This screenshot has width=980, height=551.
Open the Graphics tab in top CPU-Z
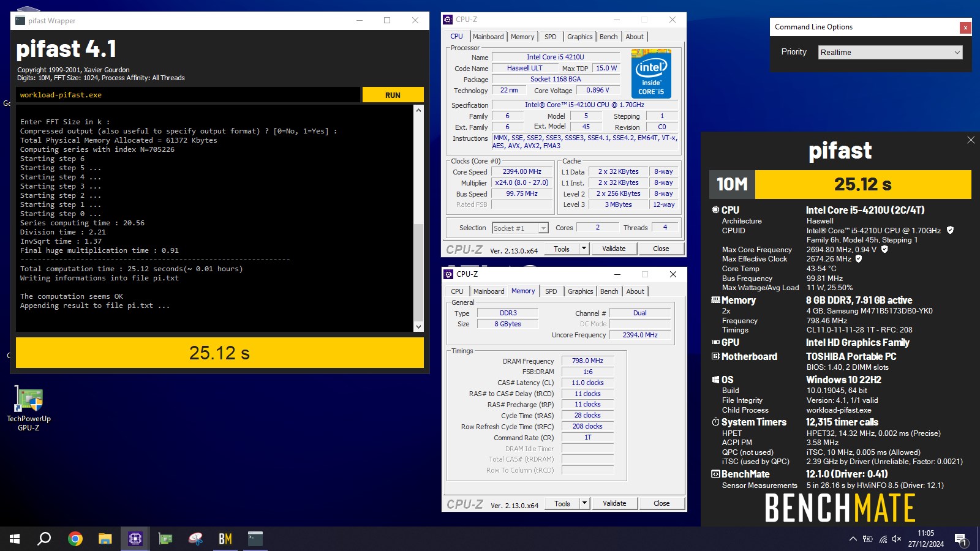coord(579,37)
